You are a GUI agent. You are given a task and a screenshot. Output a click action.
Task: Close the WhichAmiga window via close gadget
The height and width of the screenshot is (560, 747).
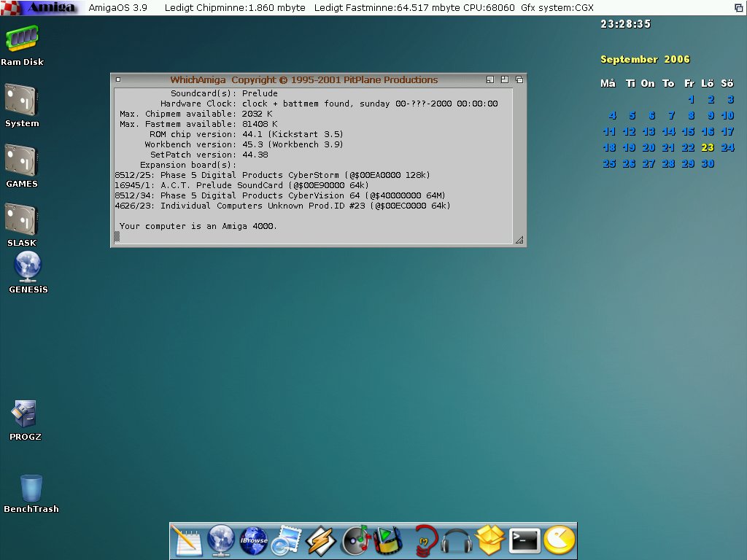(x=118, y=79)
